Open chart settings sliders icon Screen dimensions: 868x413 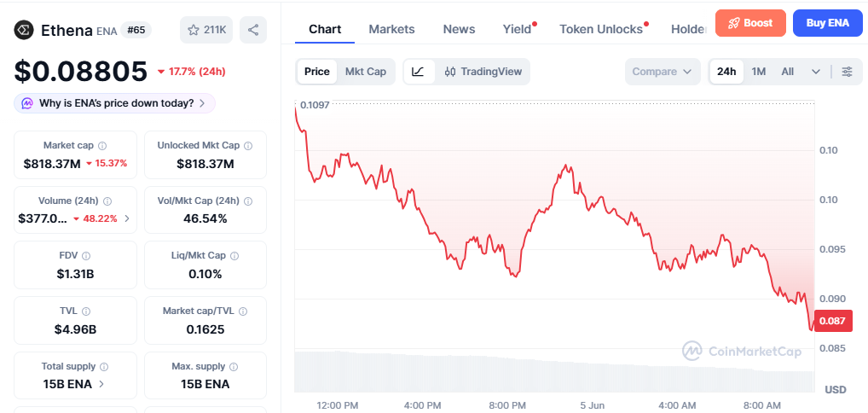point(847,72)
